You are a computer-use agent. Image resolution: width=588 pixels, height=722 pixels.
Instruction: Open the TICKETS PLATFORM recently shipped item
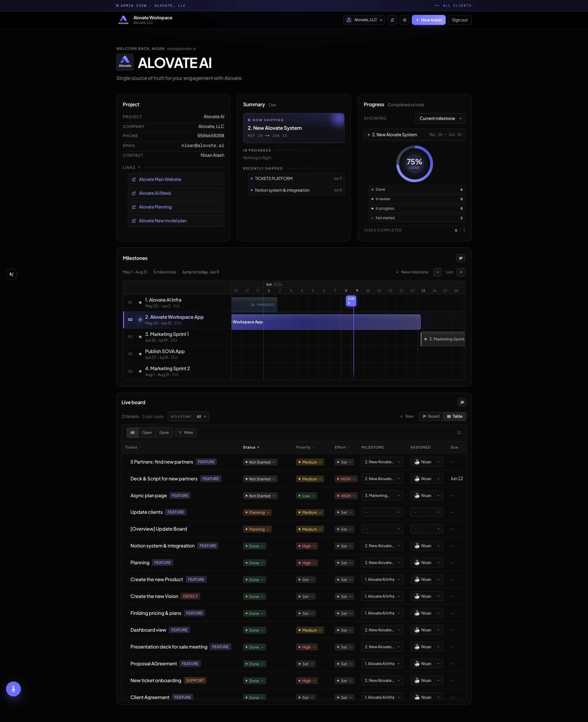click(296, 179)
